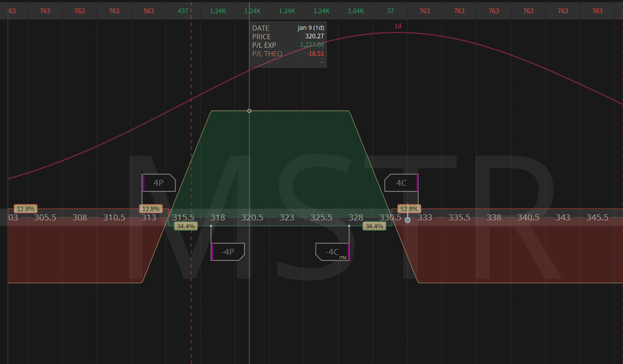Click the 330.5 price axis label
The image size is (623, 364).
[x=390, y=217]
